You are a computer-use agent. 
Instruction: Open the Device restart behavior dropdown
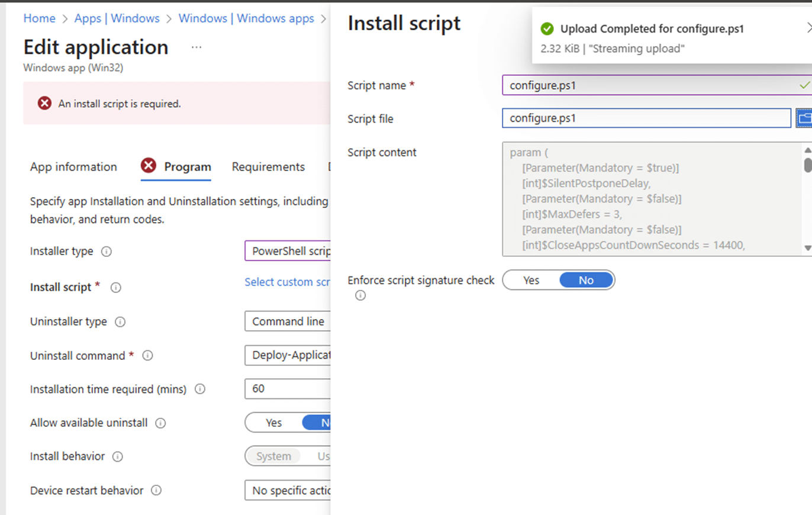click(288, 491)
